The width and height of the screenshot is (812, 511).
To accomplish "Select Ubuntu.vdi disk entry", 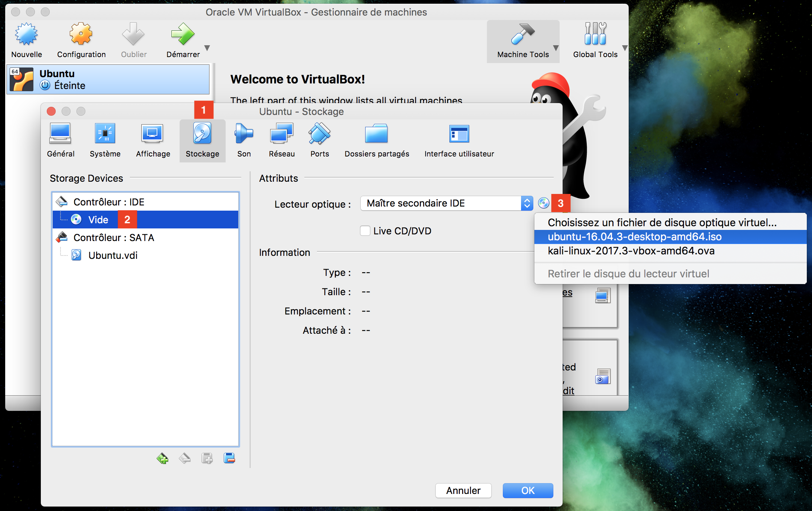I will click(x=145, y=255).
